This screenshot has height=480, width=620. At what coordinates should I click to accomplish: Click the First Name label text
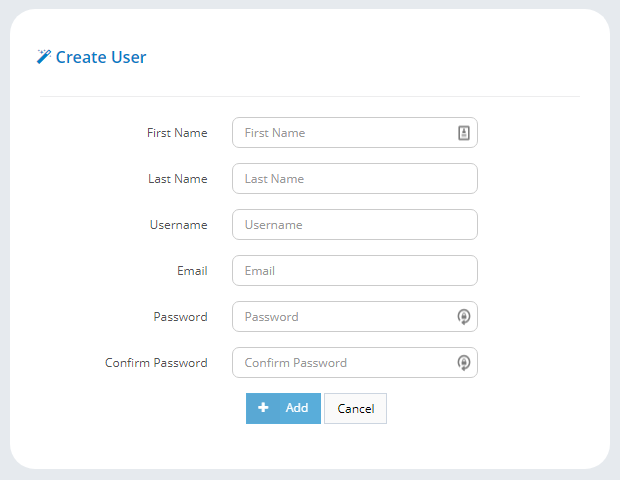point(177,133)
